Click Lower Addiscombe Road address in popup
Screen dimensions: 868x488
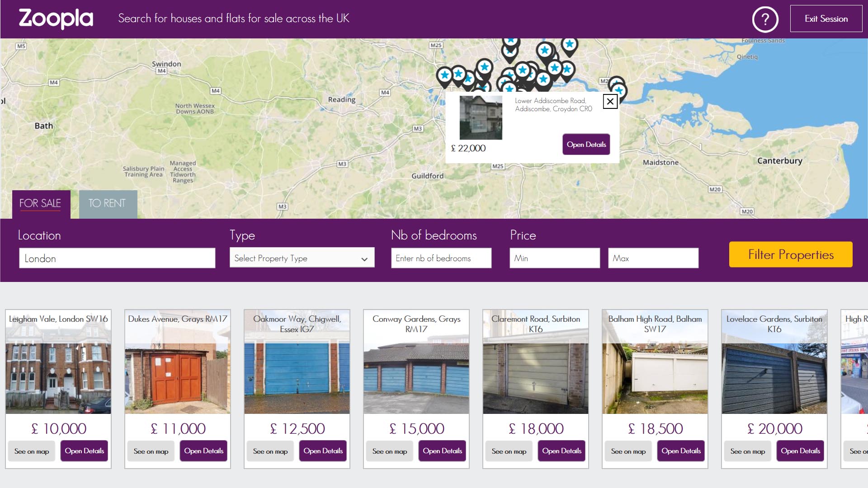553,105
